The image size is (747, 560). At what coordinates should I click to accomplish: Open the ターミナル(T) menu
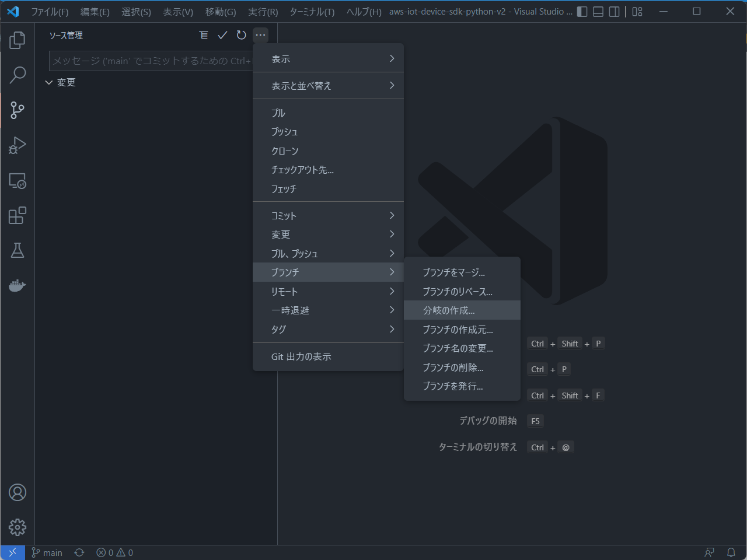tap(312, 12)
